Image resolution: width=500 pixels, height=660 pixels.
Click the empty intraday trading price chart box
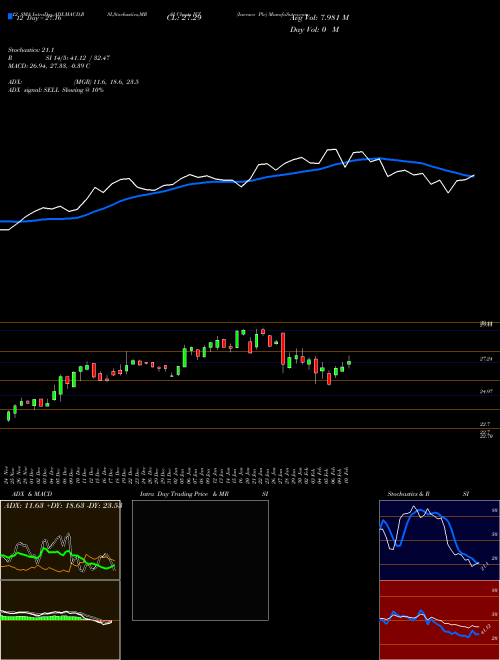(200, 560)
